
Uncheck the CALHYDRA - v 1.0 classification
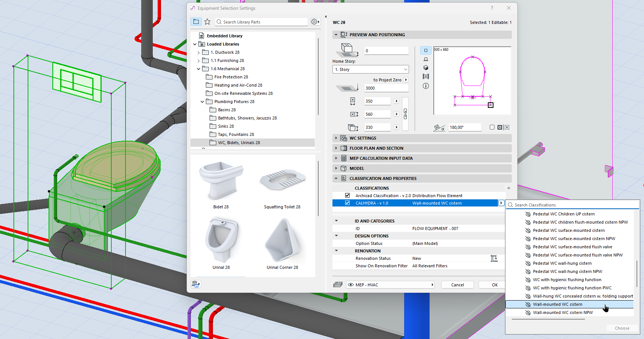[x=347, y=203]
